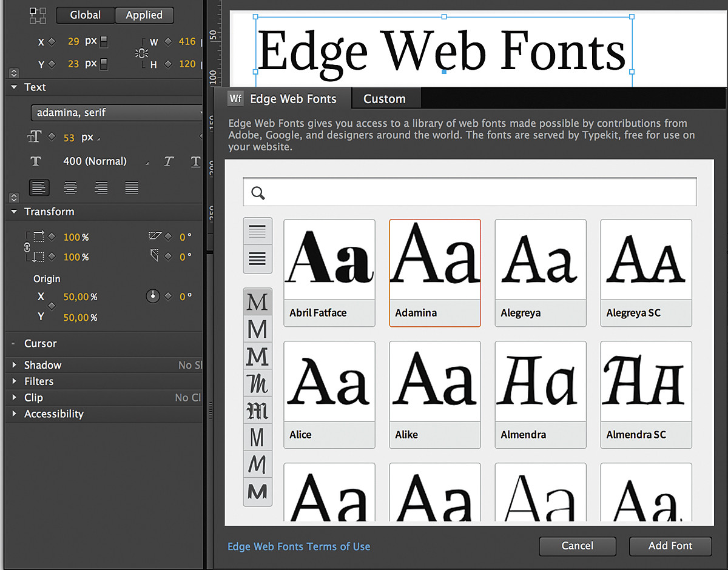The height and width of the screenshot is (570, 728).
Task: Click the Cancel button
Action: click(578, 546)
